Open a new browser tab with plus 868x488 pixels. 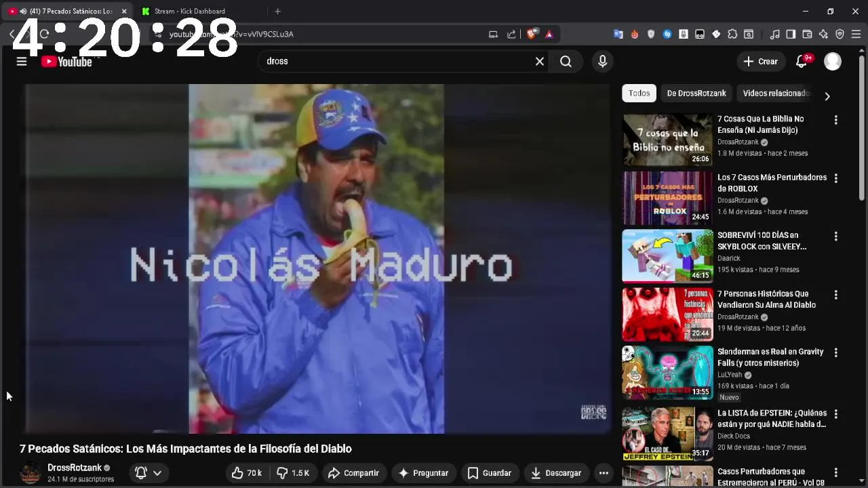(277, 12)
